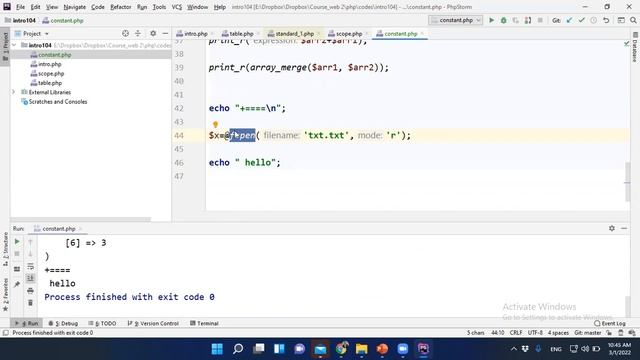Open Windows Start menu
Viewport: 640px width, 360px height.
tap(217, 349)
